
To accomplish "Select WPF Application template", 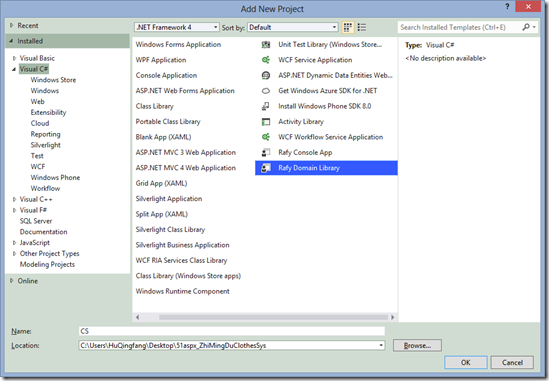I will (x=161, y=60).
